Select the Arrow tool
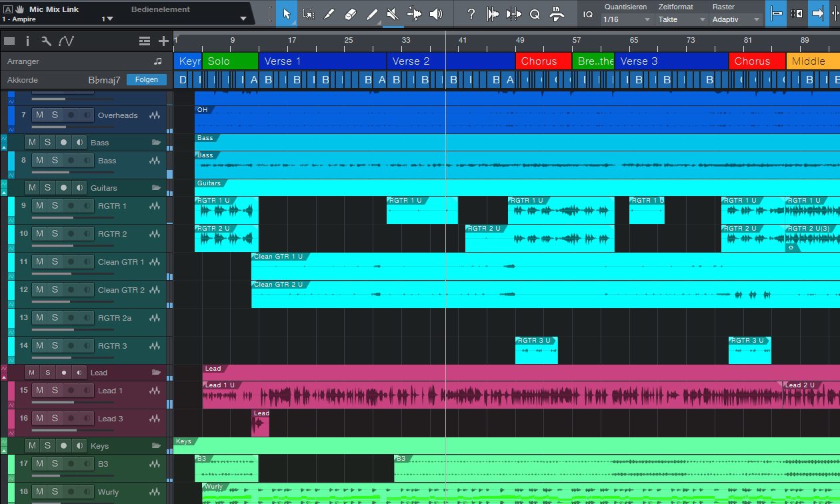Viewport: 840px width, 504px height. point(287,14)
